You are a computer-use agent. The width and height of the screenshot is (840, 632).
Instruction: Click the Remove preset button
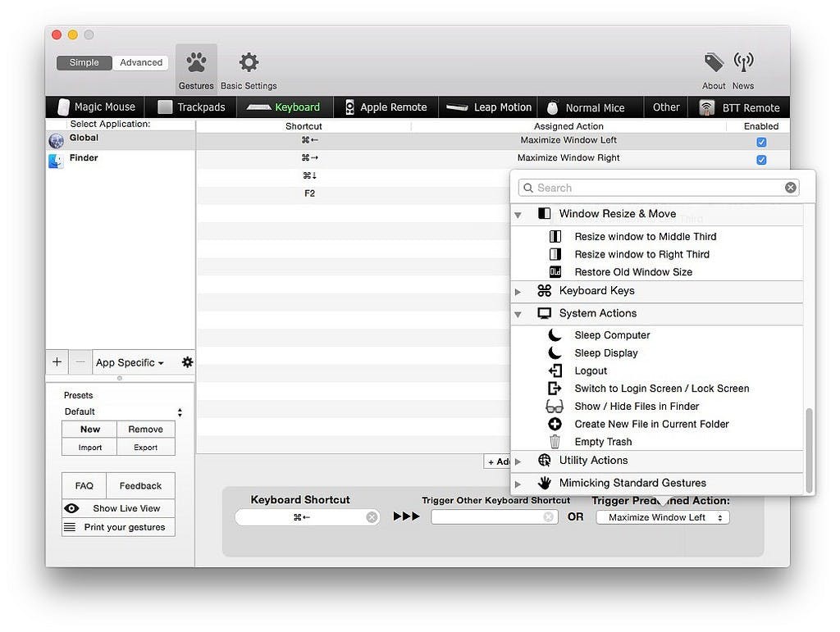(146, 430)
